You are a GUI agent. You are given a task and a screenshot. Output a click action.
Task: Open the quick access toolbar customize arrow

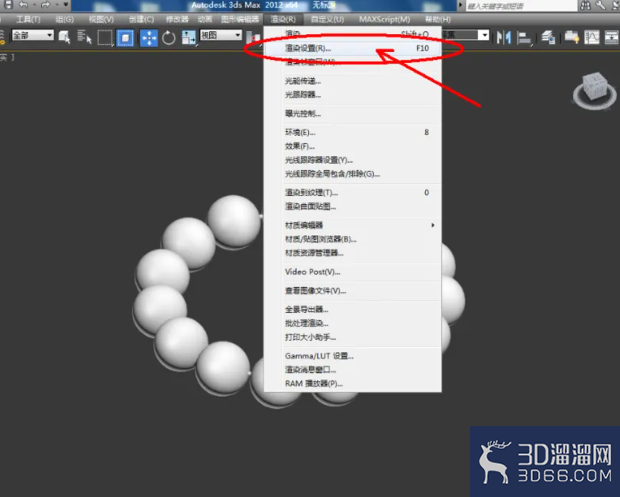(x=66, y=5)
